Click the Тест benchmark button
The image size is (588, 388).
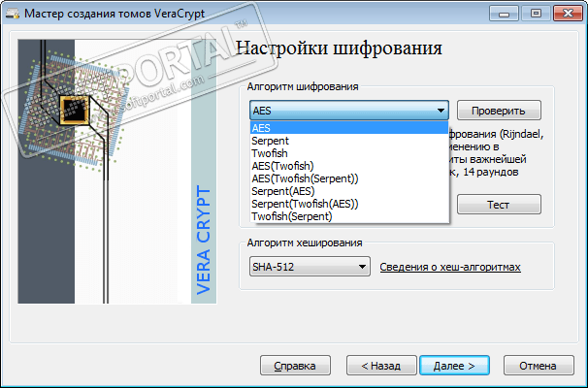(499, 205)
